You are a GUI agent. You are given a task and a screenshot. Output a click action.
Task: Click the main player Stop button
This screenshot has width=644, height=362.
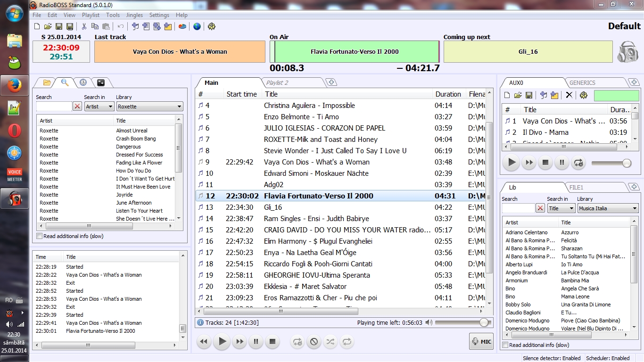pyautogui.click(x=272, y=341)
